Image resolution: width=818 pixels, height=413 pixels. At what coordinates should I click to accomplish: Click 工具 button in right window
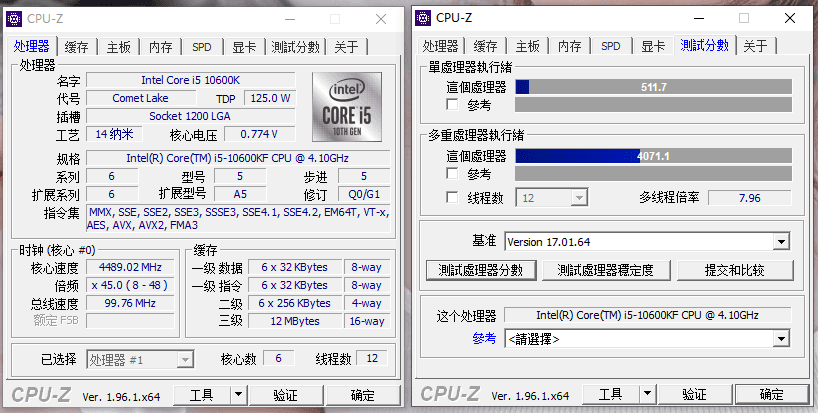pos(610,394)
